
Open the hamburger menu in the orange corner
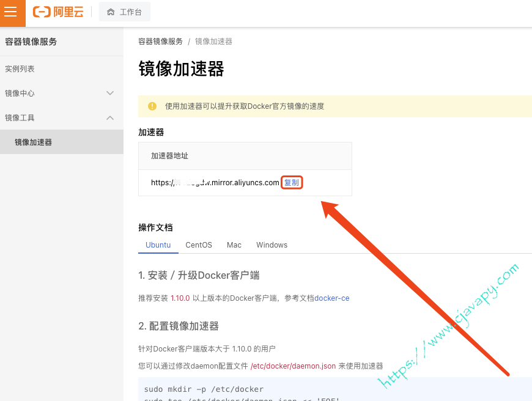(x=10, y=12)
